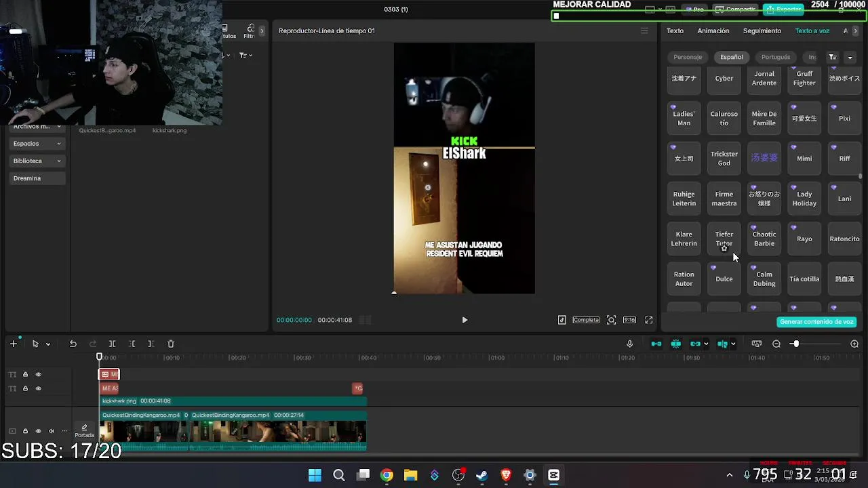Open the linkage options dropdown arrow
868x488 pixels.
coord(706,344)
